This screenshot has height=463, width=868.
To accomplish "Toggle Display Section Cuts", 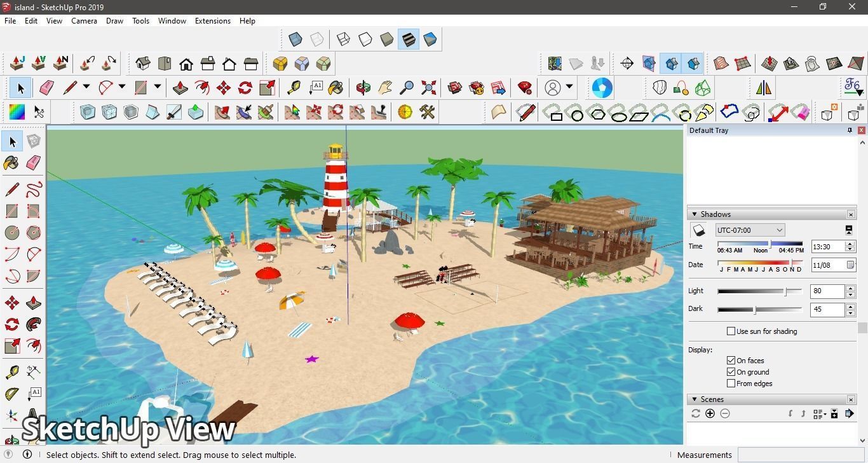I will [x=672, y=64].
